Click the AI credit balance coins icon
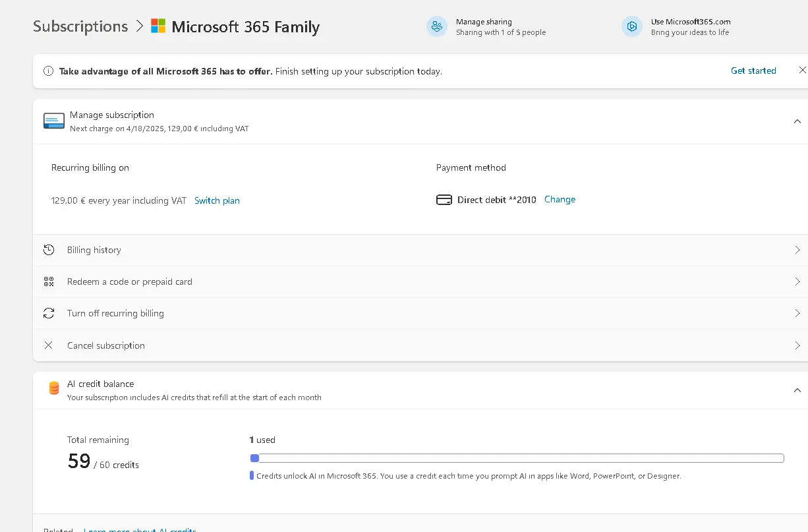 coord(54,389)
